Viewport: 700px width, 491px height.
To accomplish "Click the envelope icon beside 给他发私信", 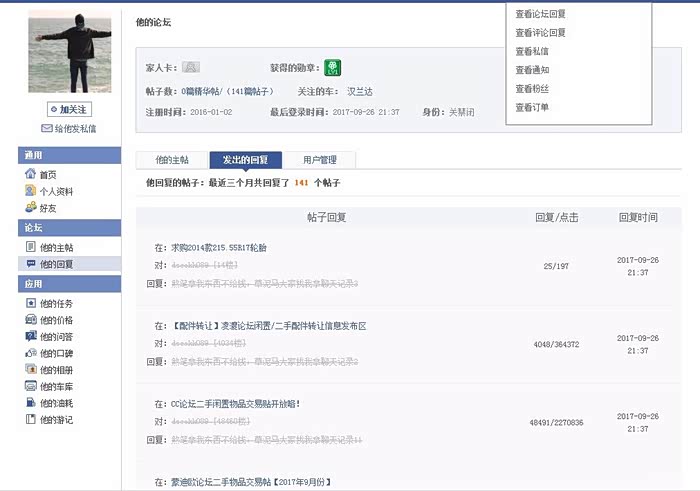I will pyautogui.click(x=46, y=128).
